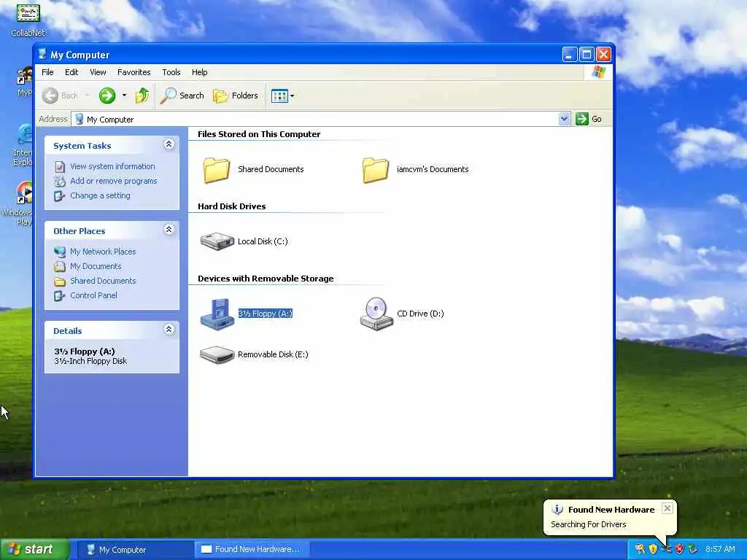The image size is (747, 560).
Task: Collapse the Other Places panel
Action: click(169, 230)
